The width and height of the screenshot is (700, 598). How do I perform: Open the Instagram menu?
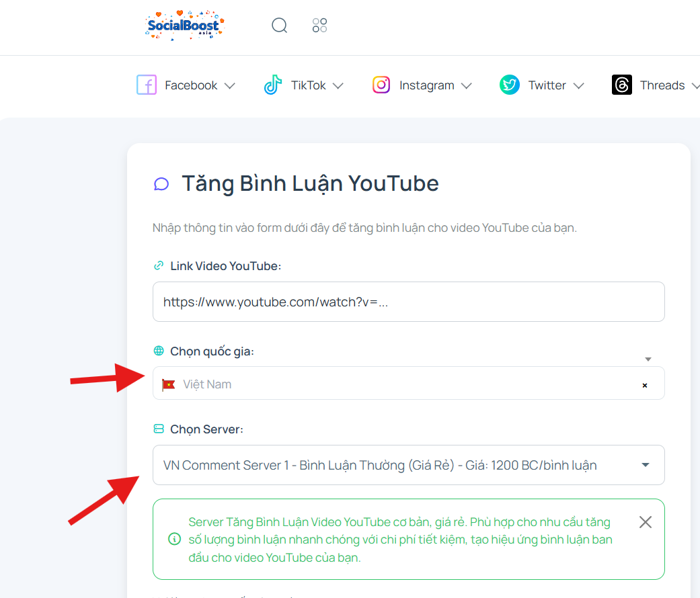[x=422, y=85]
